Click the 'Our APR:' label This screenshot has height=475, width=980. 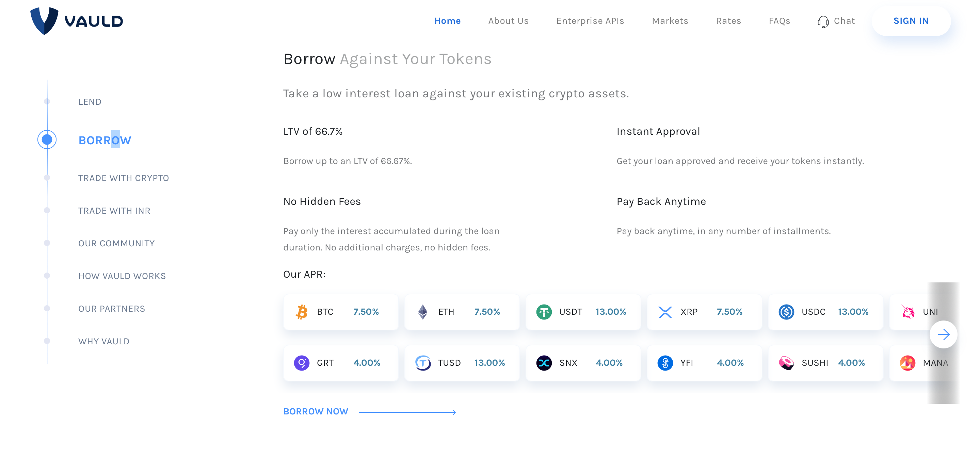pyautogui.click(x=304, y=275)
